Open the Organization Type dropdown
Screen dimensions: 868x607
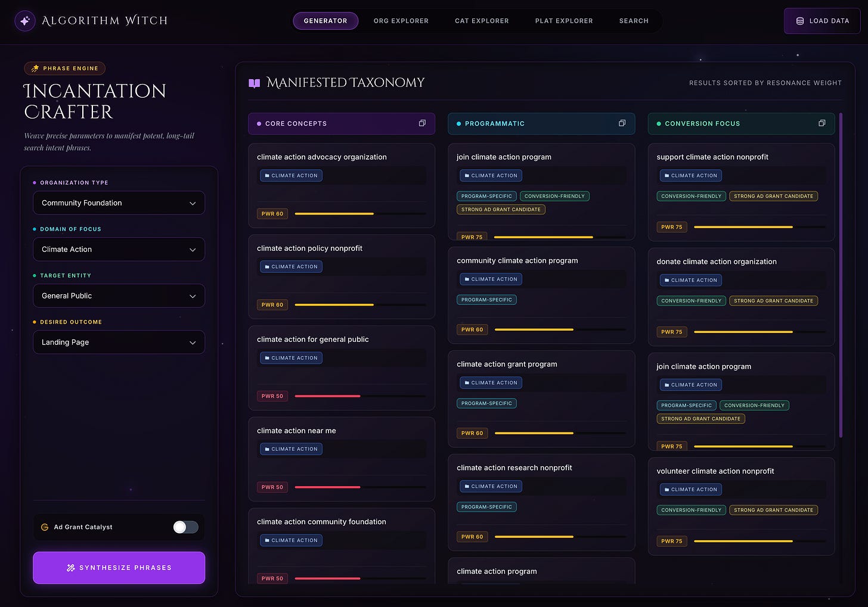119,203
